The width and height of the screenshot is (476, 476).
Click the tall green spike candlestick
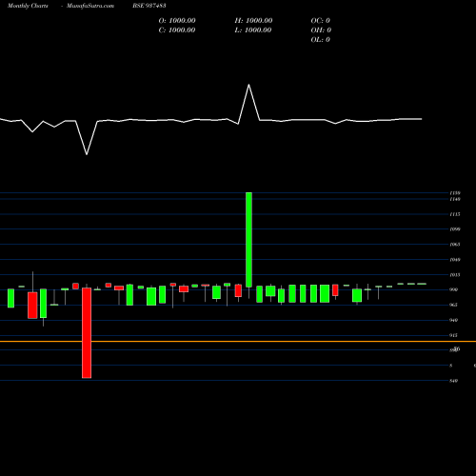click(248, 240)
